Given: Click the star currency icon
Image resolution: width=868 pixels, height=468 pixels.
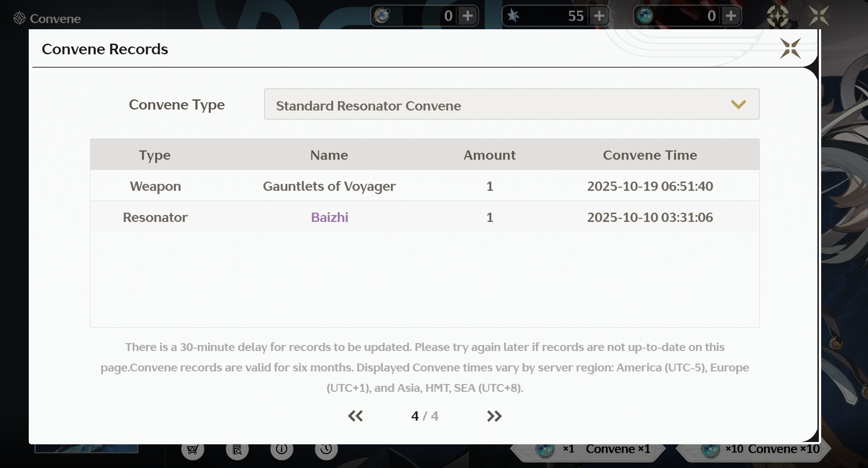Looking at the screenshot, I should tap(513, 16).
